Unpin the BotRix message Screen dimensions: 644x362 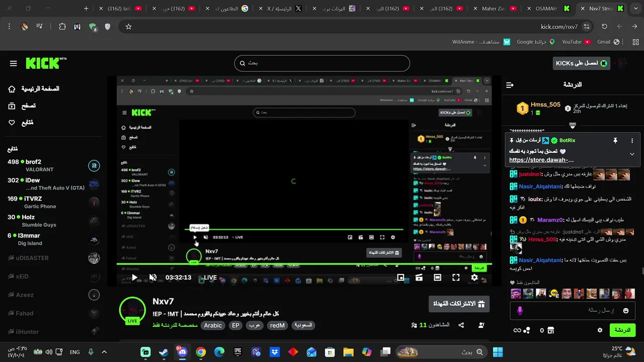[x=615, y=141]
